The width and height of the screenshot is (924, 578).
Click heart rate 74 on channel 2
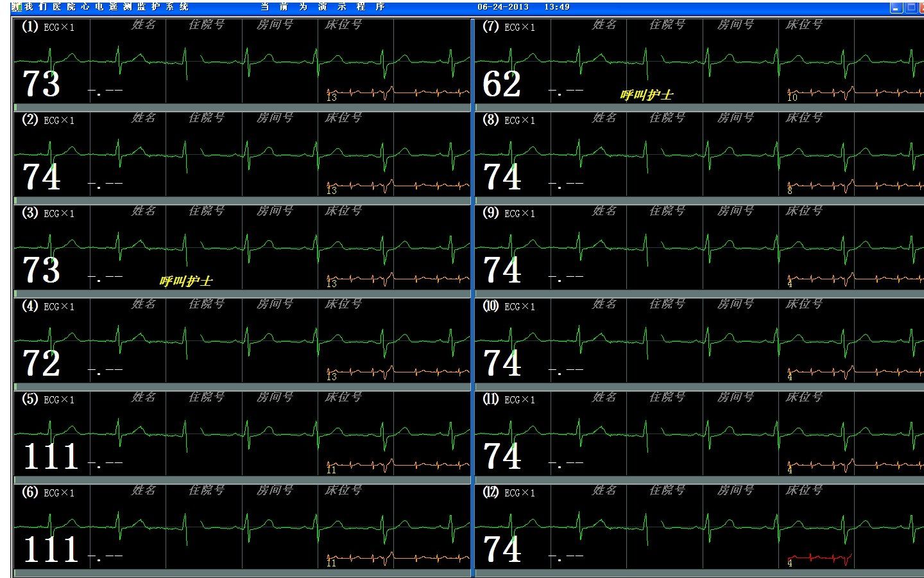tap(42, 177)
